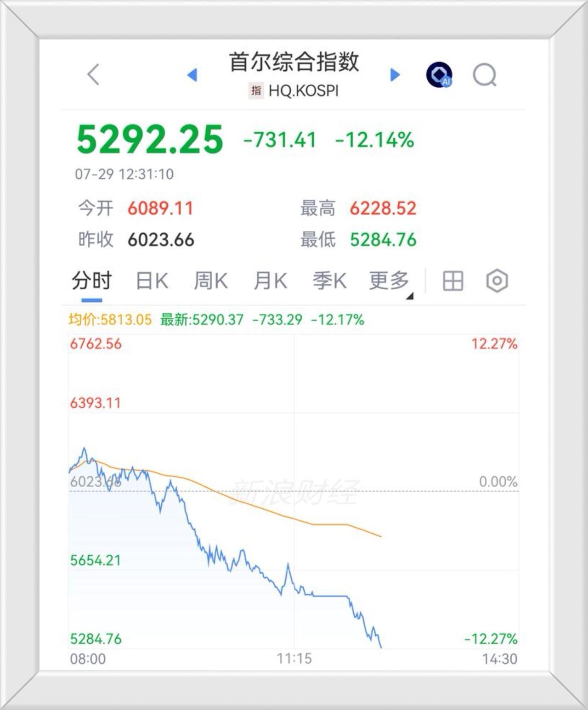
Task: Open the search magnifier icon
Action: (x=485, y=74)
